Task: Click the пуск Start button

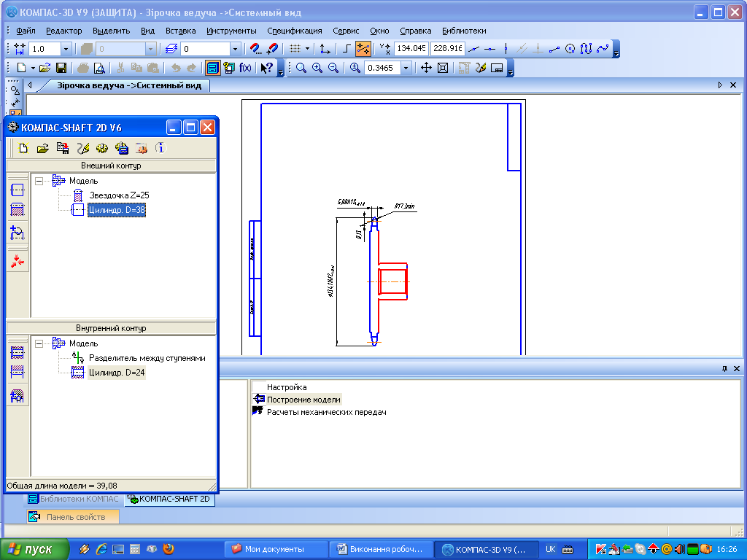Action: (x=34, y=549)
